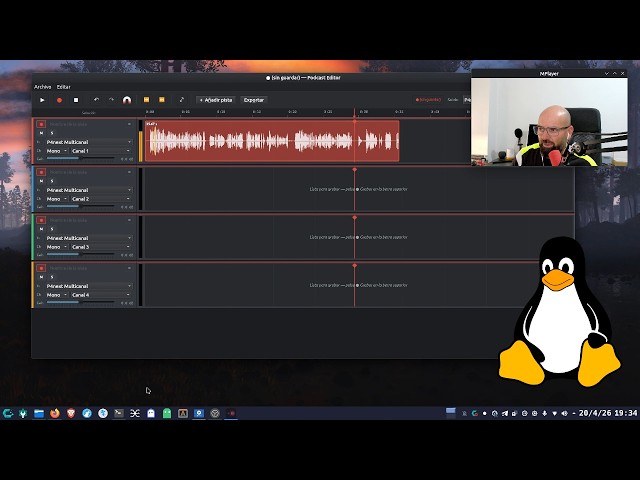Click the fade curve tool icon
This screenshot has width=640, height=480.
[x=182, y=100]
